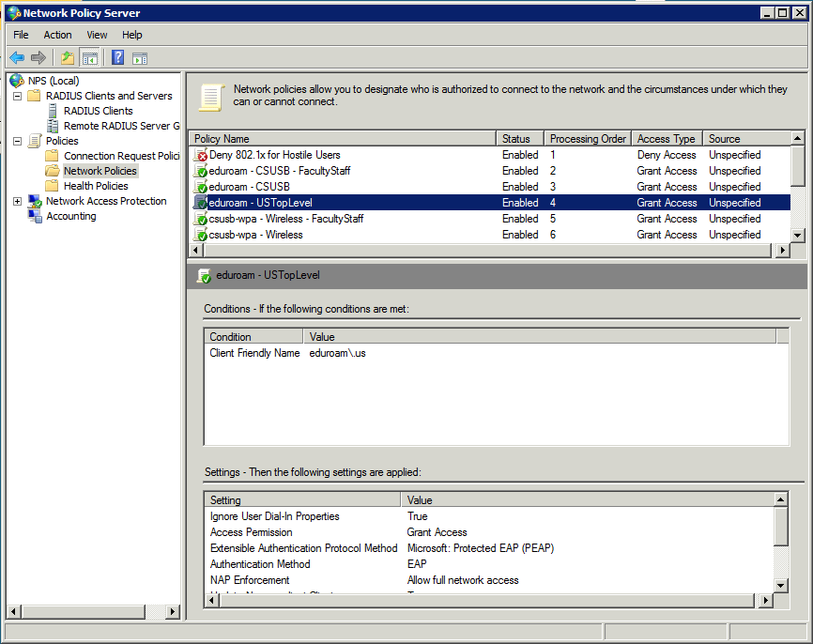The width and height of the screenshot is (813, 644).
Task: Click the Health Policies folder icon
Action: point(52,186)
